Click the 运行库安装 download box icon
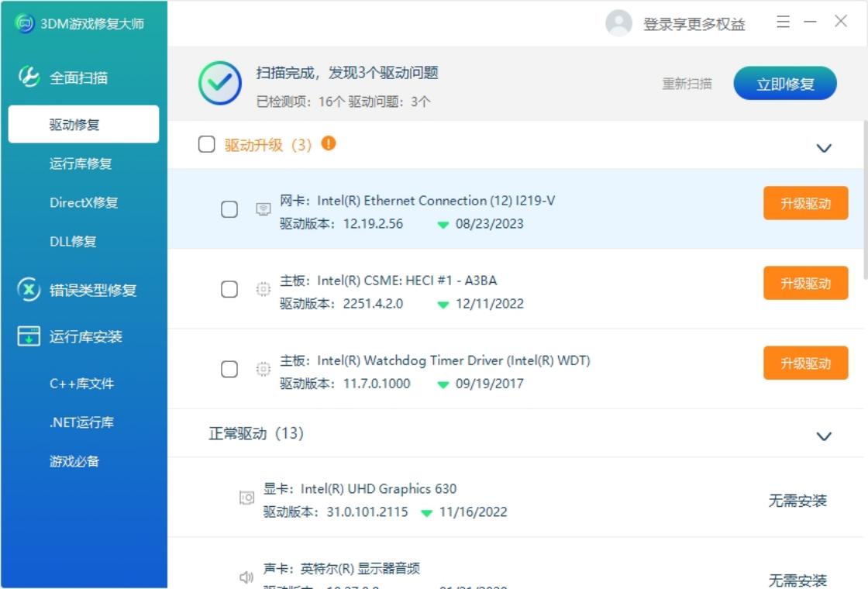 coord(29,336)
